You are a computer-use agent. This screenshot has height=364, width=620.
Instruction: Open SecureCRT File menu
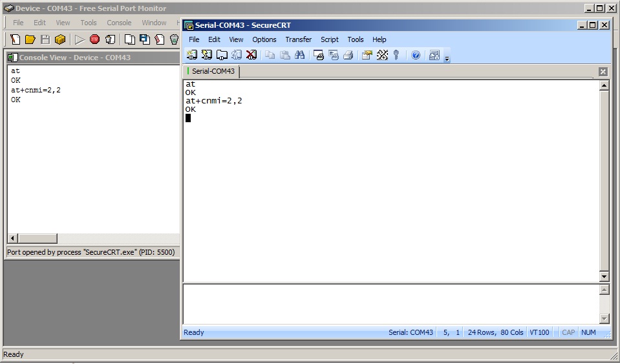point(194,39)
